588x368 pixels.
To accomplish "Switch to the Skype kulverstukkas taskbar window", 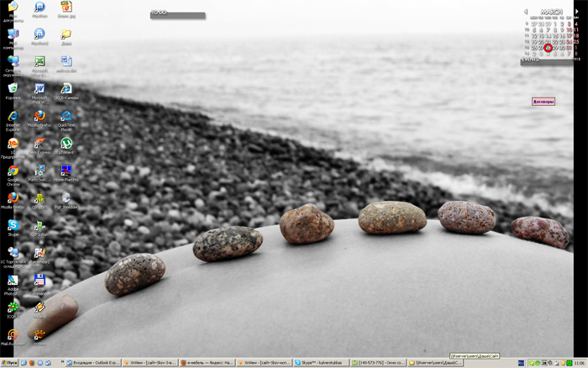I will [321, 363].
